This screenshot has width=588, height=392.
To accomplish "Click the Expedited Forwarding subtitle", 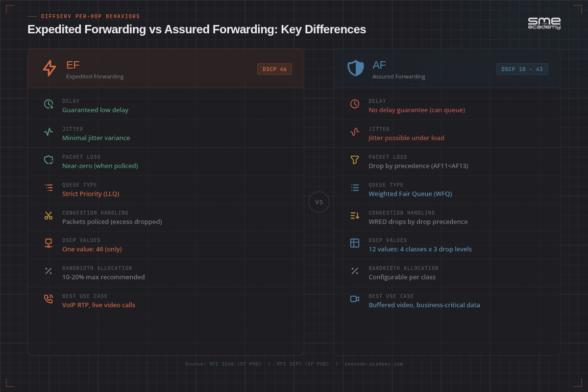I will point(95,76).
